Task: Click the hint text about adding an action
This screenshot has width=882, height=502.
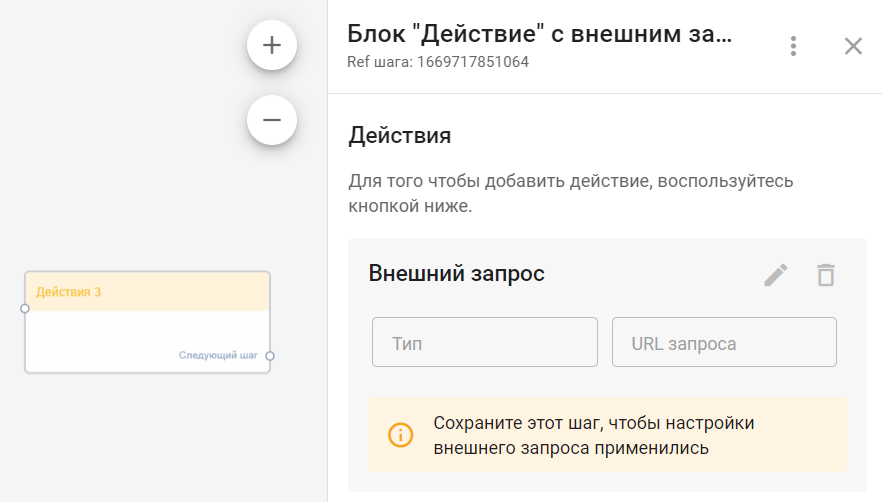Action: click(570, 194)
